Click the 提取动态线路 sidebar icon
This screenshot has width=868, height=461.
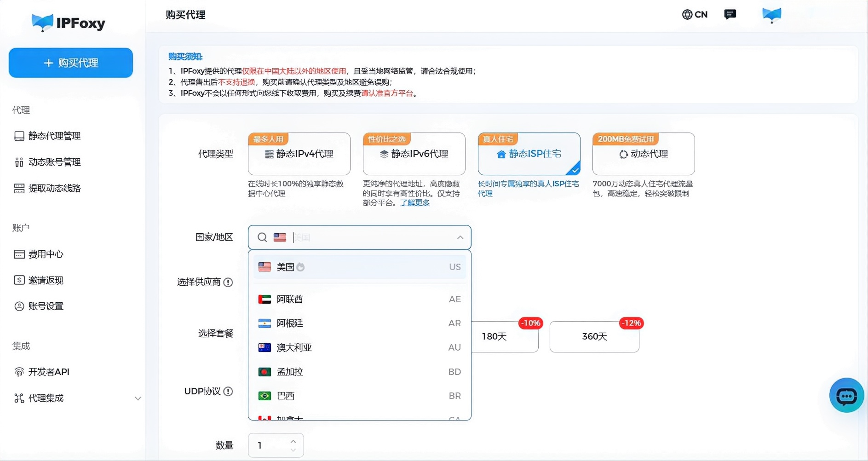pos(19,188)
